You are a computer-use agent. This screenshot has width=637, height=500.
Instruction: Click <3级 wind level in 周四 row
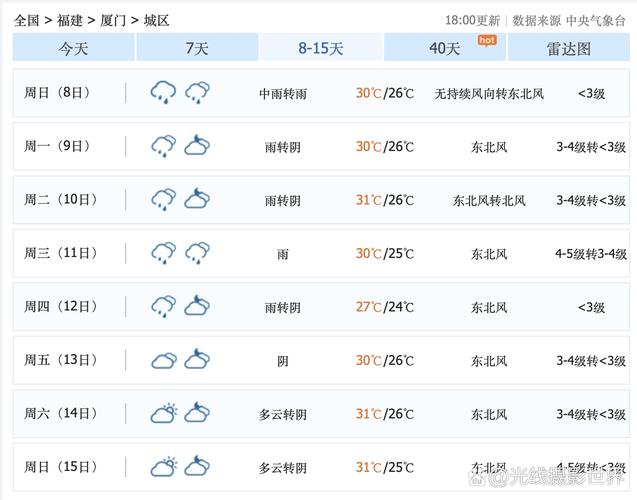click(x=592, y=307)
